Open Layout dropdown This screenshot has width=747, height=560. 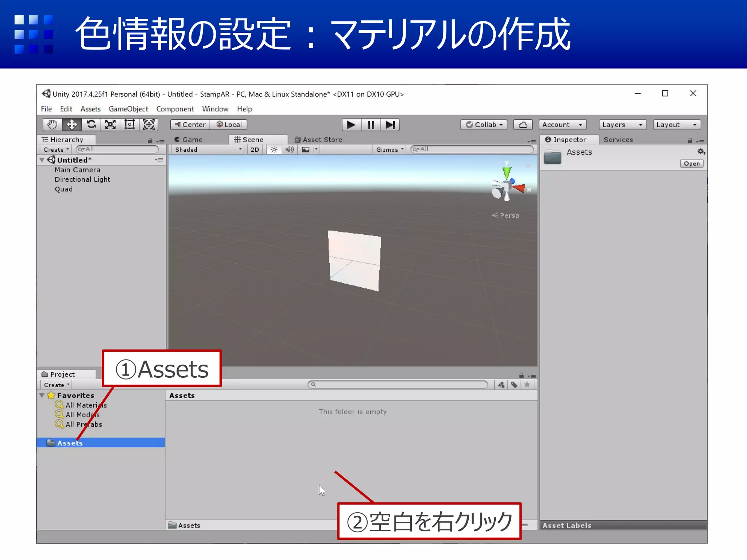[677, 125]
